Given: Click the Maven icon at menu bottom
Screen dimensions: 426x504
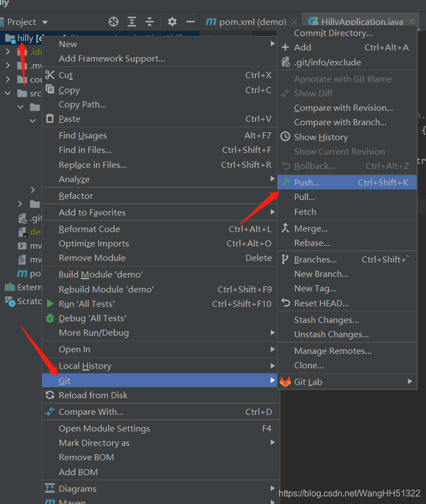Looking at the screenshot, I should click(50, 501).
